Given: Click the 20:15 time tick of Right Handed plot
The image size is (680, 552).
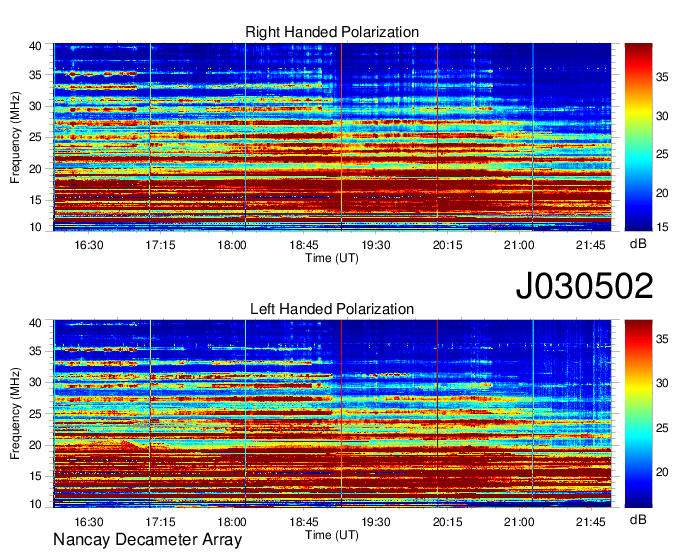Looking at the screenshot, I should (448, 245).
